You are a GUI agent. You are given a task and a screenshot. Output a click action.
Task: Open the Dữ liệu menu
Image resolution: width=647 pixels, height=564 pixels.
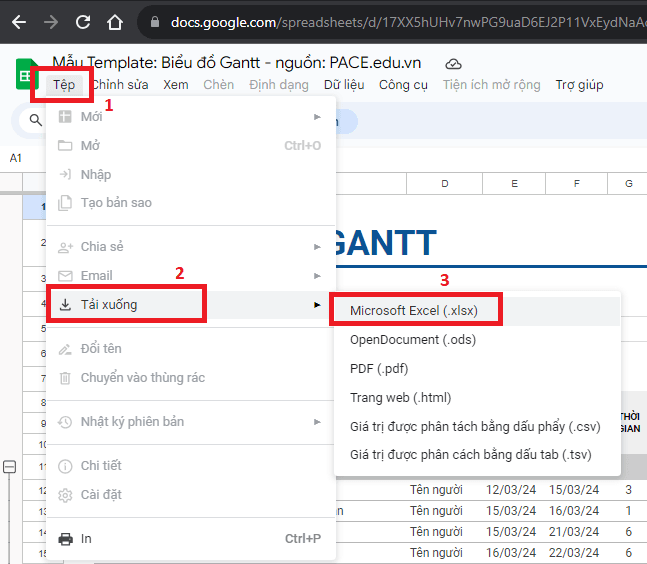(344, 85)
